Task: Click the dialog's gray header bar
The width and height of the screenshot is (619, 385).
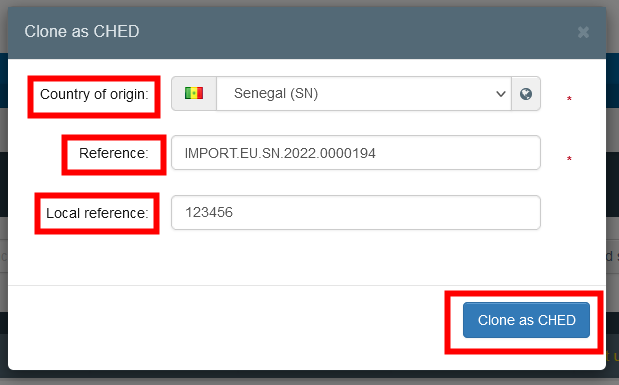Action: tap(307, 32)
